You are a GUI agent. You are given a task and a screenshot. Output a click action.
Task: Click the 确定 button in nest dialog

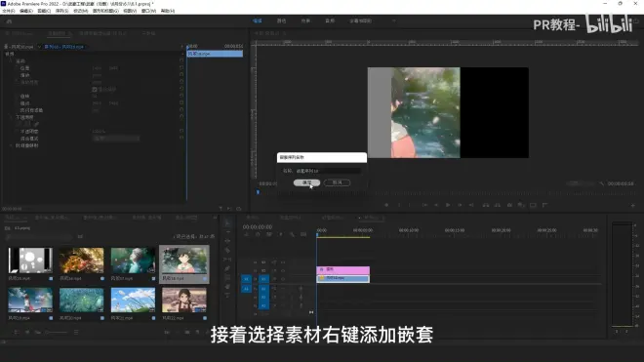[306, 182]
